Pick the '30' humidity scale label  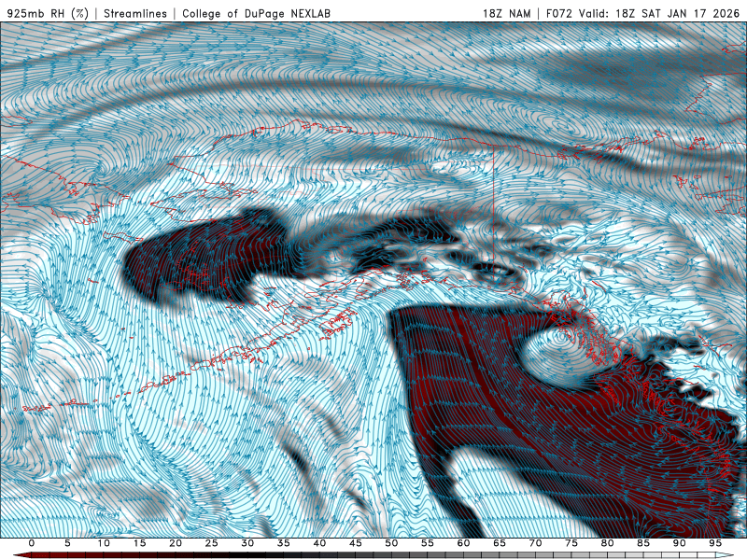[x=247, y=543]
